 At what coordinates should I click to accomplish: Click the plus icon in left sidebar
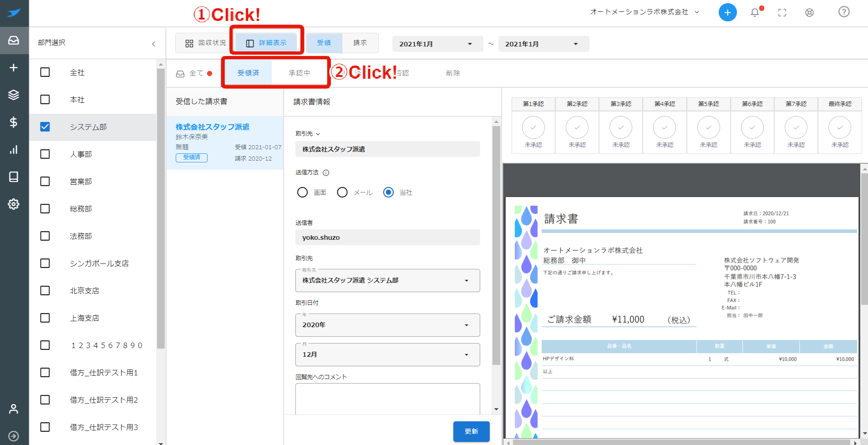tap(14, 68)
